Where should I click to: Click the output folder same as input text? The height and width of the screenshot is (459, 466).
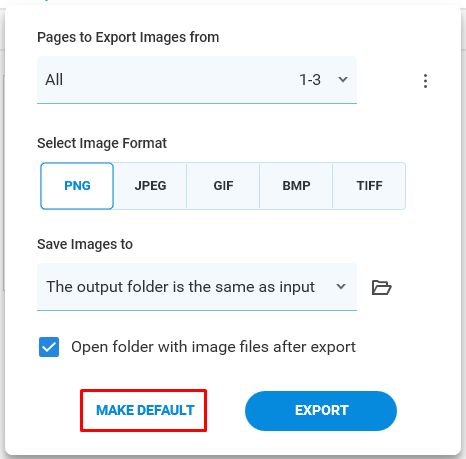point(180,287)
